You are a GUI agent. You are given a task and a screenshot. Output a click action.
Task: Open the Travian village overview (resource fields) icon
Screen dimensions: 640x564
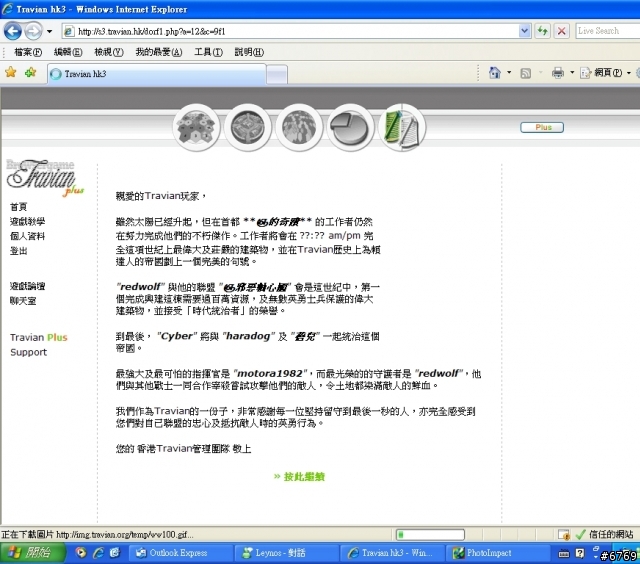click(196, 127)
